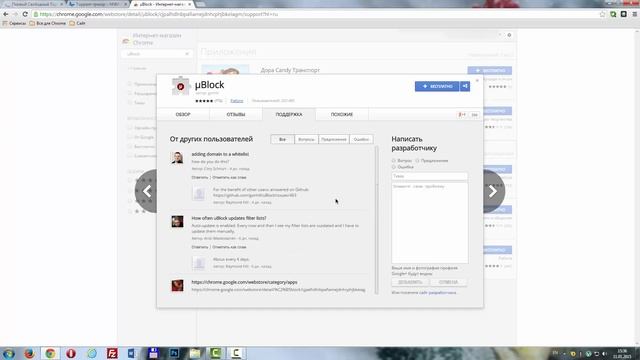Go back with the browser back arrow
640x360 pixels.
[6, 14]
